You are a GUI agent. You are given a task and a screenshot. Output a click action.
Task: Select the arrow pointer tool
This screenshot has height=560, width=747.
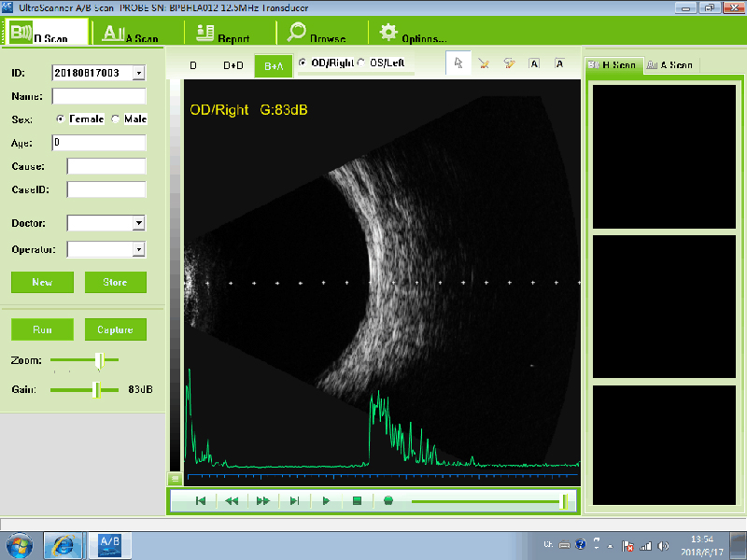click(x=458, y=63)
